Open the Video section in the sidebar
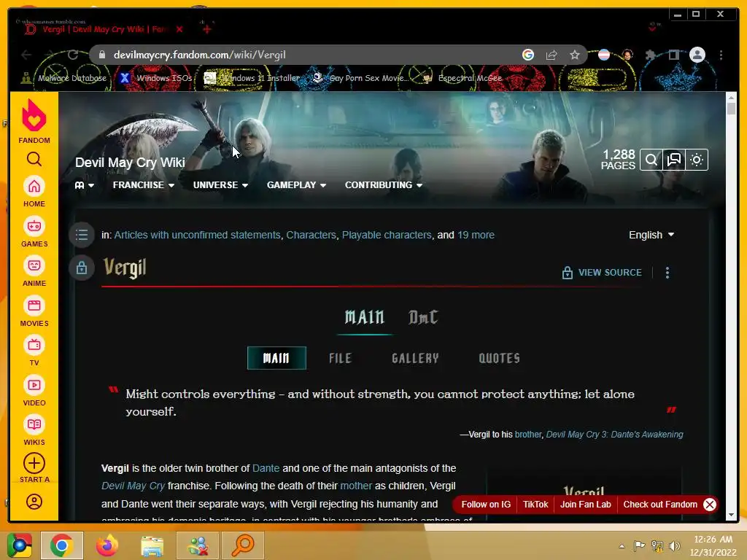Viewport: 747px width, 560px height. 34,391
